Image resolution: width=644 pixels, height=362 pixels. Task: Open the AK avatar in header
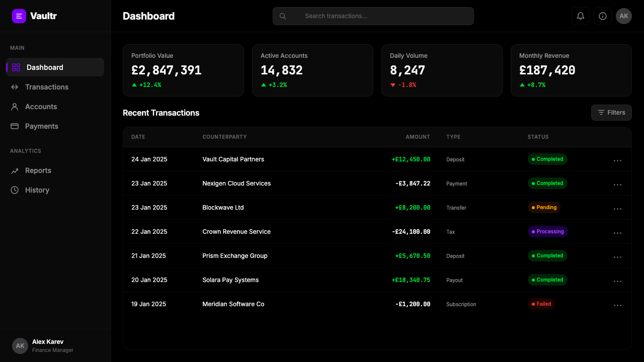tap(624, 16)
